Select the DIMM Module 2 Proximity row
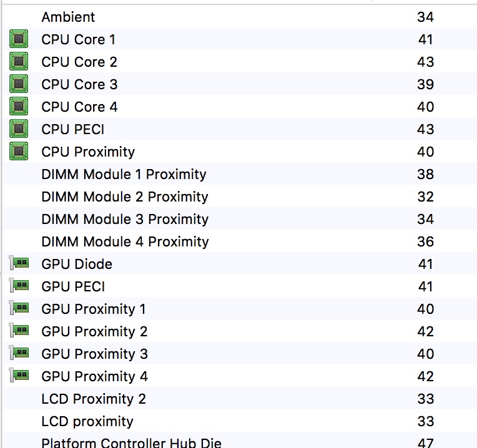 click(240, 197)
